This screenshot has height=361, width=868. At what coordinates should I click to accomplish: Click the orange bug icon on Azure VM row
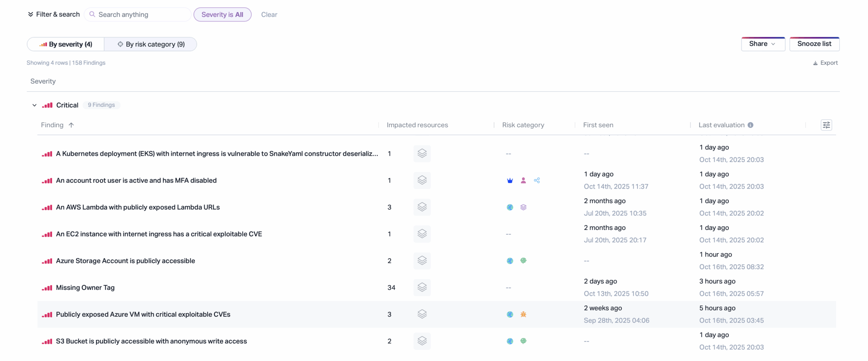[x=523, y=315]
